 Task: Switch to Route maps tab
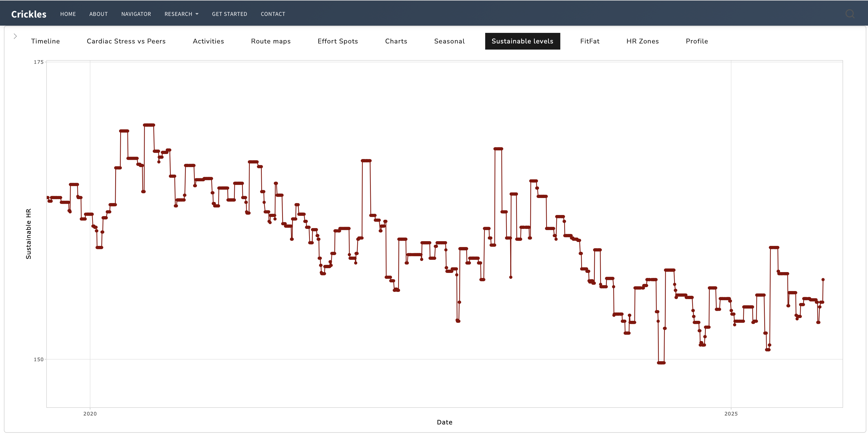point(271,41)
